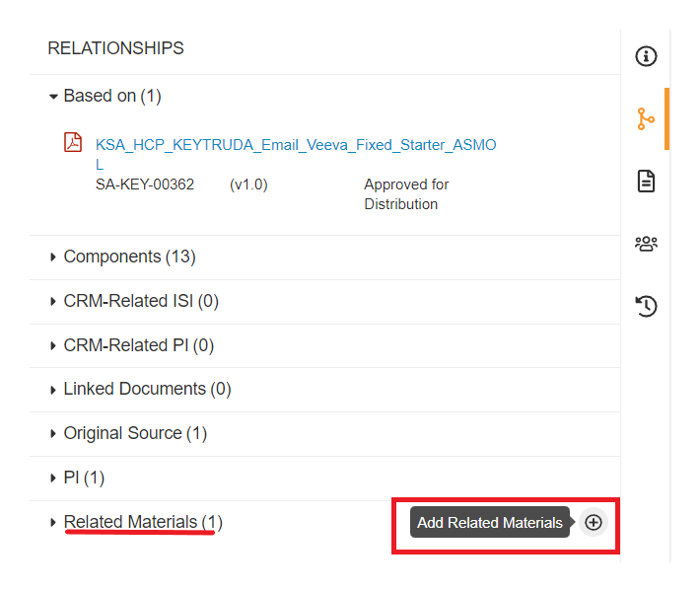This screenshot has width=700, height=591.
Task: Click the Add Related Materials plus icon
Action: pyautogui.click(x=594, y=522)
